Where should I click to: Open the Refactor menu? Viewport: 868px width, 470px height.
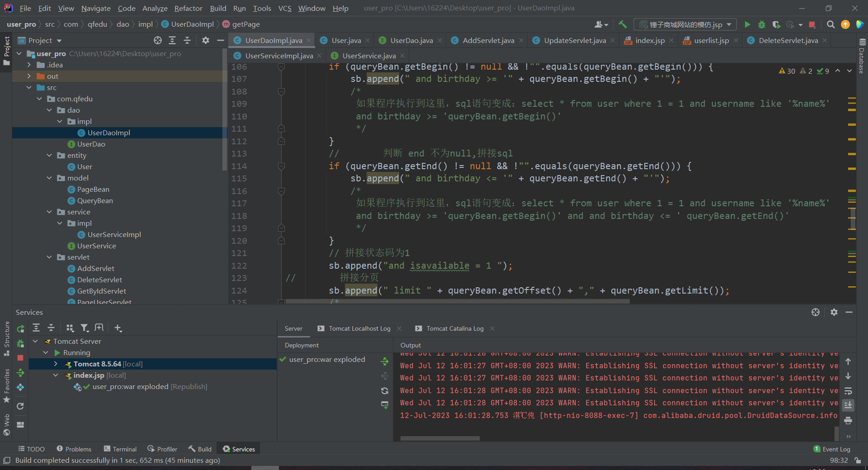[x=188, y=8]
